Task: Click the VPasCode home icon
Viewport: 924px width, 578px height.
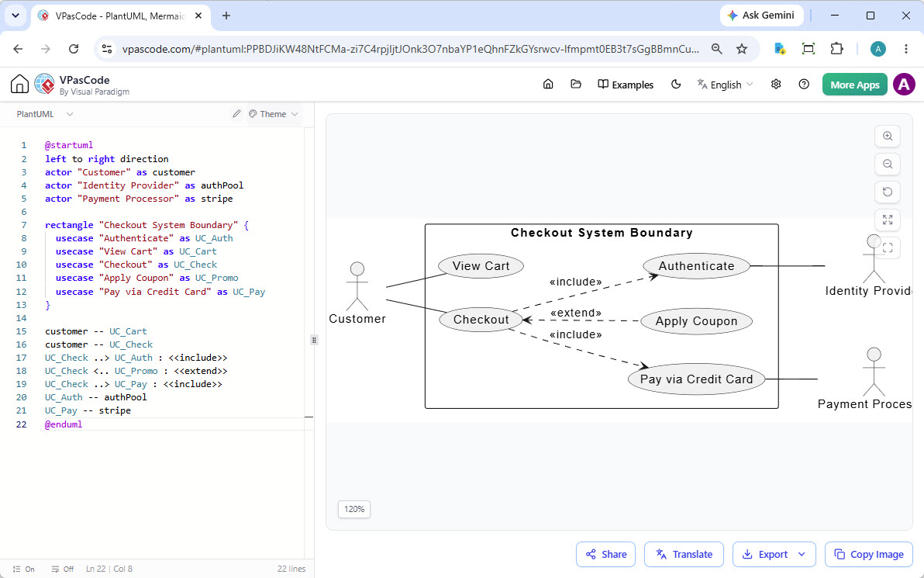Action: point(19,84)
